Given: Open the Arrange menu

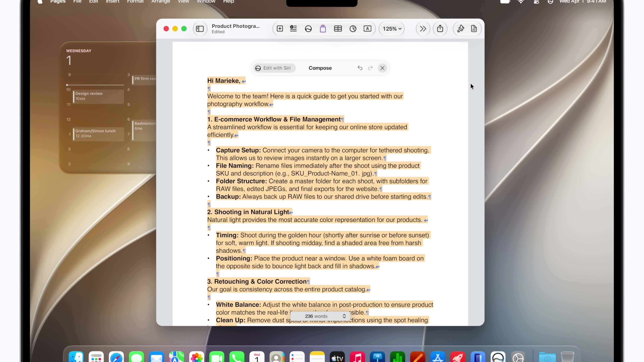Looking at the screenshot, I should coord(160,2).
